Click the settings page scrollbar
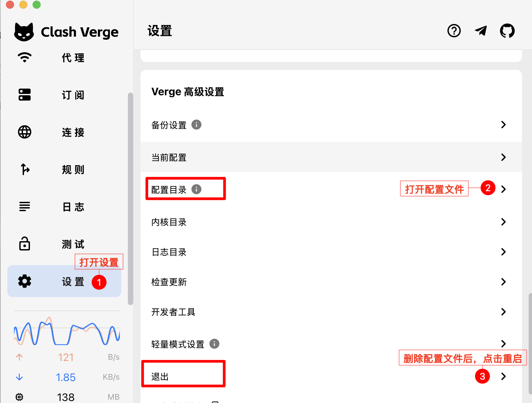 (530, 343)
